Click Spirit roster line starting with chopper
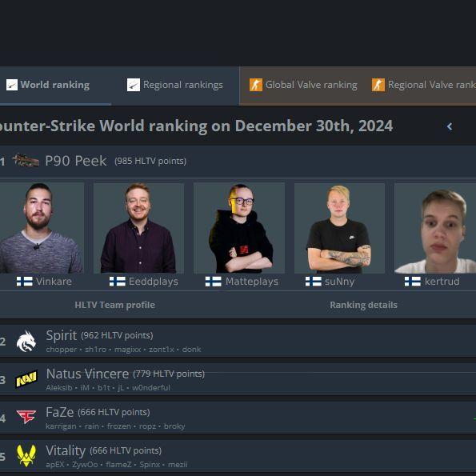The height and width of the screenshot is (476, 476). tap(123, 350)
